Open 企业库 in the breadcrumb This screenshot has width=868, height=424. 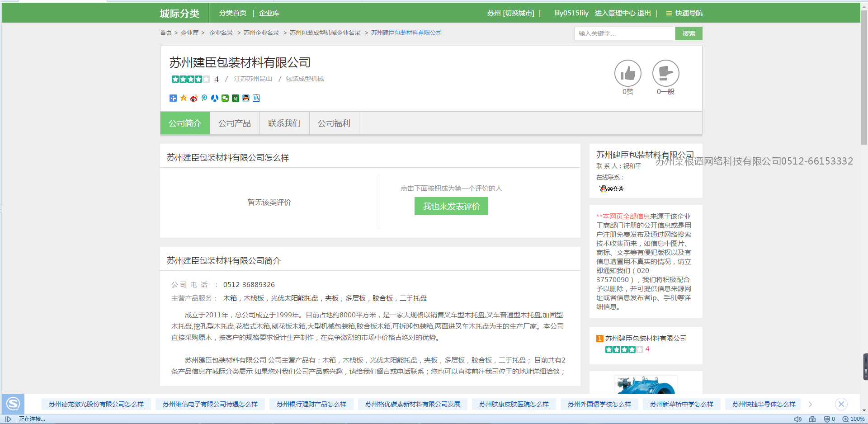click(x=189, y=33)
